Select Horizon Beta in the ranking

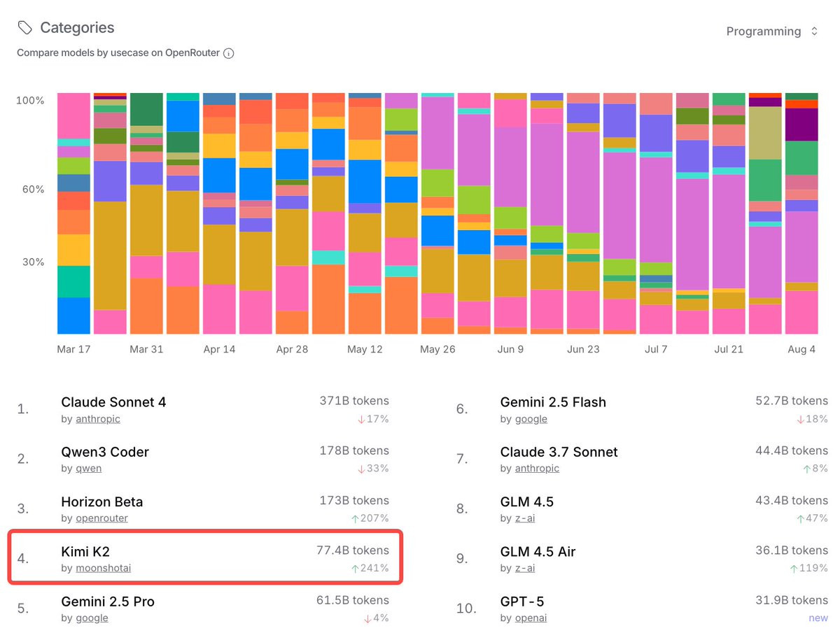(x=101, y=502)
